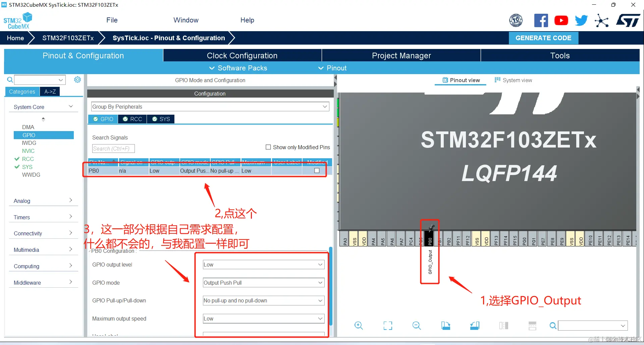The height and width of the screenshot is (345, 644).
Task: Click the PB2 pin on chip
Action: 449,238
